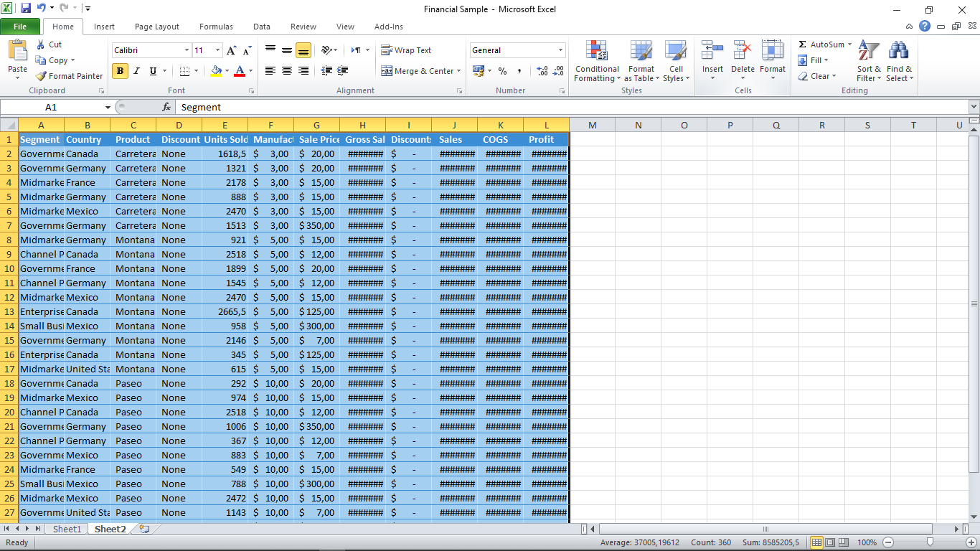Open the Excel Help question mark

pos(925,27)
